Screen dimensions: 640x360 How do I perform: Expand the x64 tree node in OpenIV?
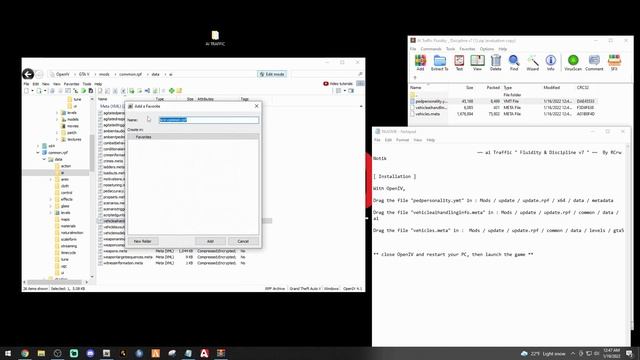38,146
